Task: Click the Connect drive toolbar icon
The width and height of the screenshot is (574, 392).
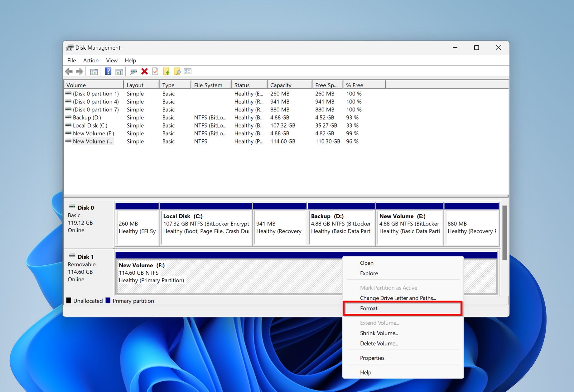Action: coord(133,71)
